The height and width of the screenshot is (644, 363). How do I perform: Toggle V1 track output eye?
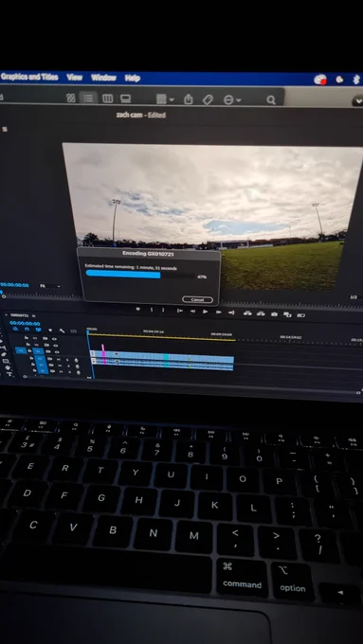57,352
